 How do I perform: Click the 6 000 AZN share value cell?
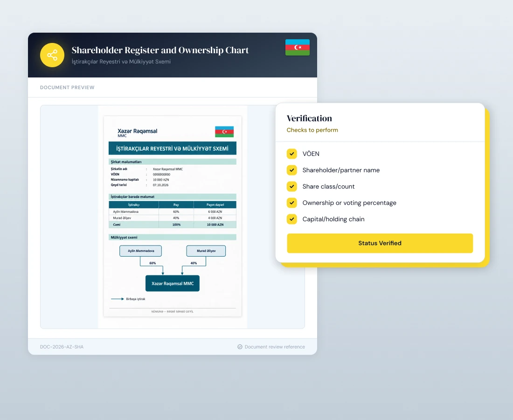point(215,212)
